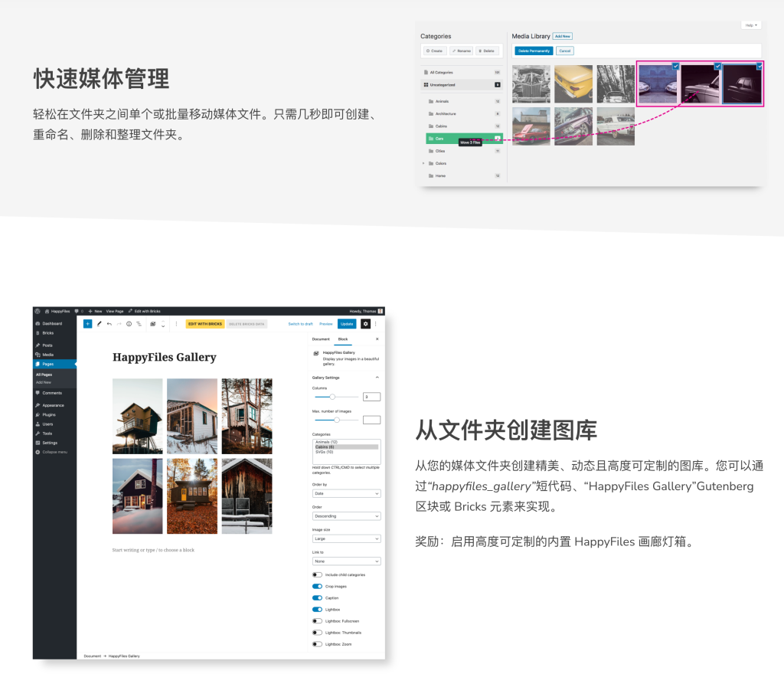
Task: Select the yellow car thumbnail
Action: (x=573, y=84)
